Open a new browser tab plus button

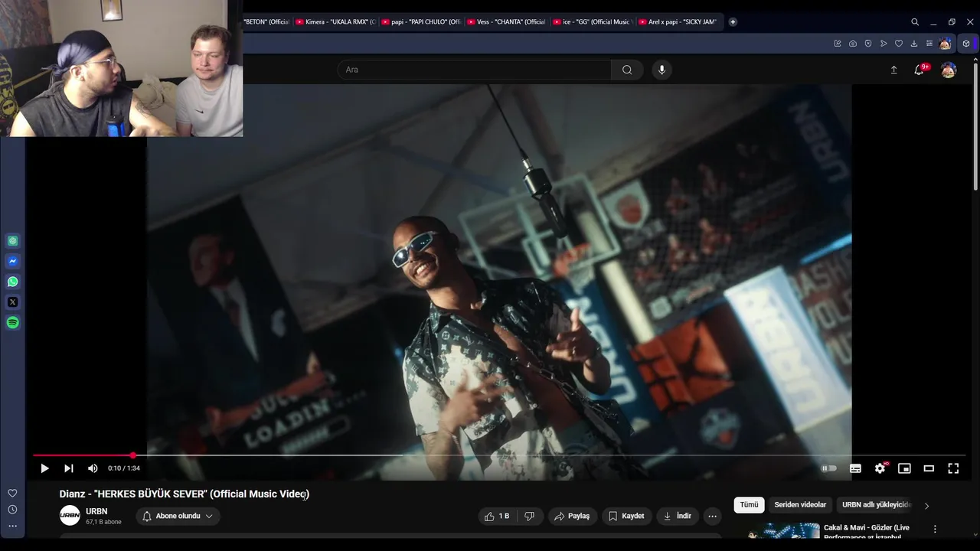733,22
